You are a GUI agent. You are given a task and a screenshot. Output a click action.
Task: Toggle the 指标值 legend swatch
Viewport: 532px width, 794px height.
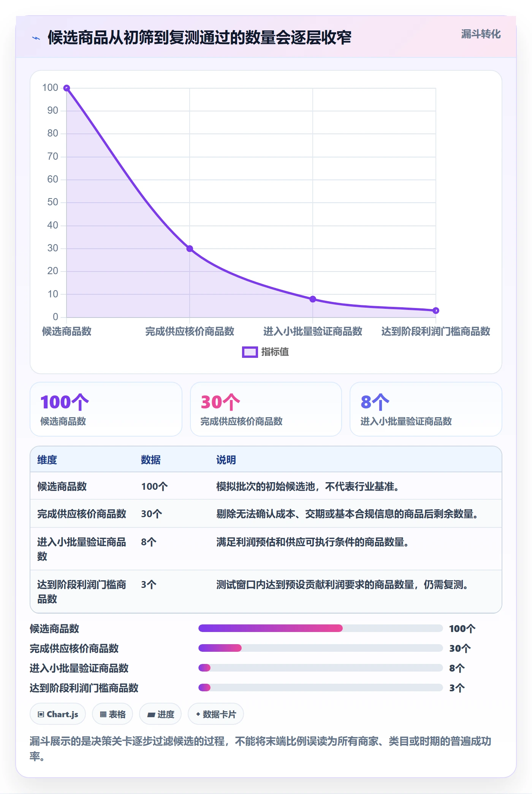point(250,352)
